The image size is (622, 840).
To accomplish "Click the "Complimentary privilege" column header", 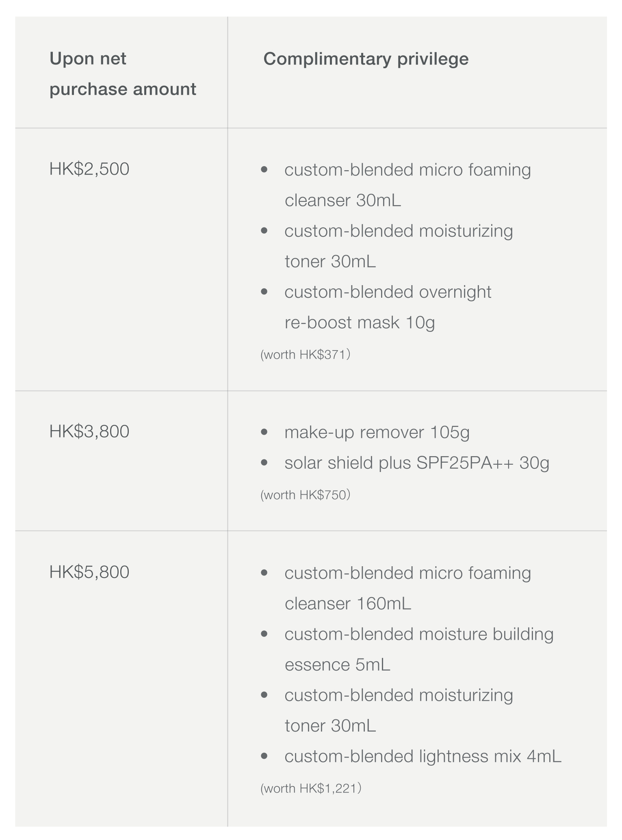I will [x=366, y=59].
